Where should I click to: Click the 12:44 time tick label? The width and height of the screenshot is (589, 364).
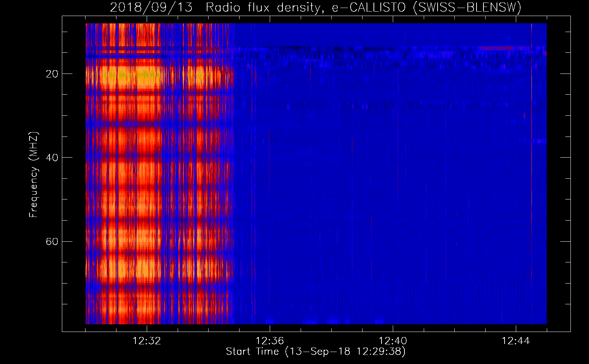(516, 341)
